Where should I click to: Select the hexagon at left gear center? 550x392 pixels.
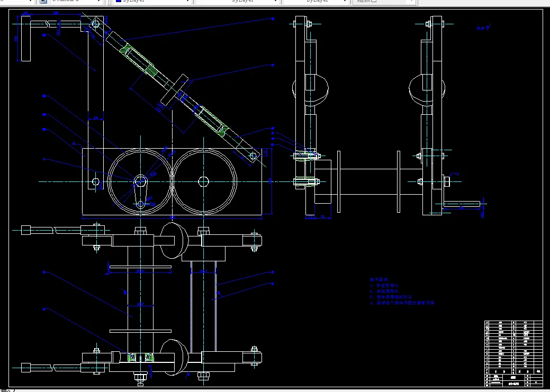(x=140, y=181)
